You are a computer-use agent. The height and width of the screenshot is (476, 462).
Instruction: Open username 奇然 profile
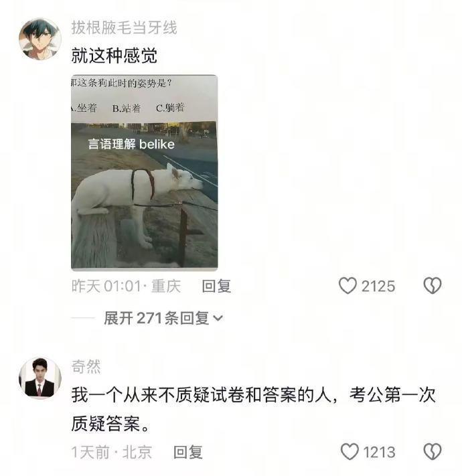(86, 366)
